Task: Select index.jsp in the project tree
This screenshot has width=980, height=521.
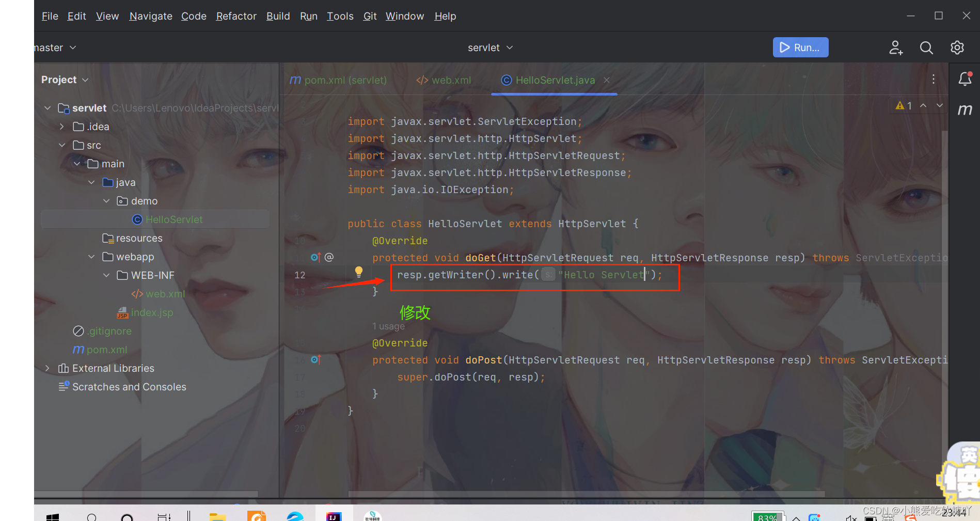Action: pos(145,312)
